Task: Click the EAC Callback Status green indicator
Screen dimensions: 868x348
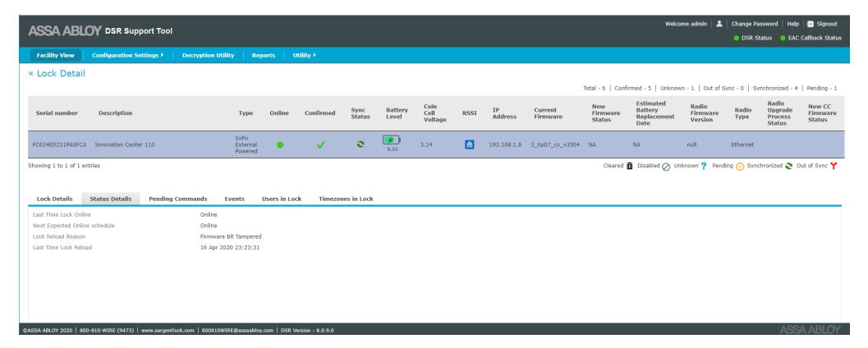Action: pyautogui.click(x=783, y=39)
